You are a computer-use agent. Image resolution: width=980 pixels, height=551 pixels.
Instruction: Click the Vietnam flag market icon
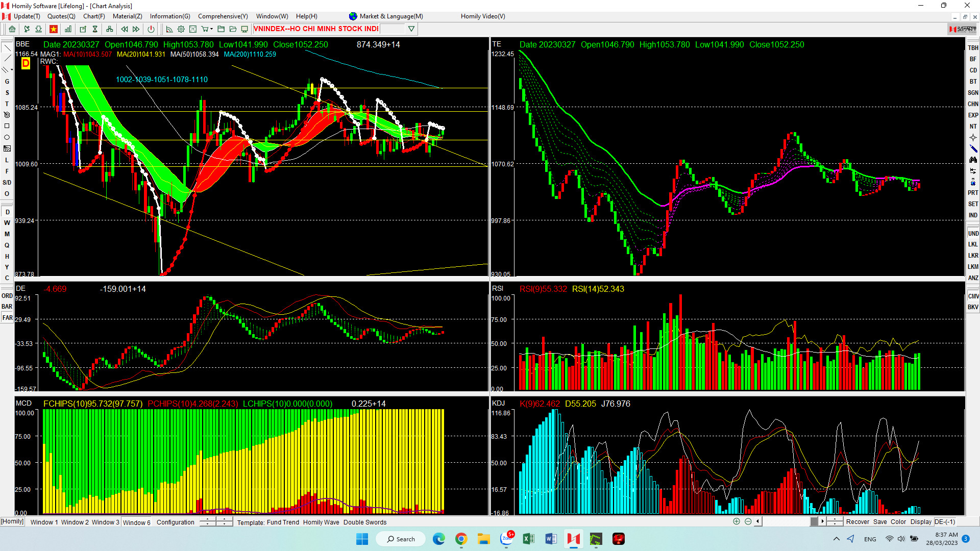pos(54,29)
